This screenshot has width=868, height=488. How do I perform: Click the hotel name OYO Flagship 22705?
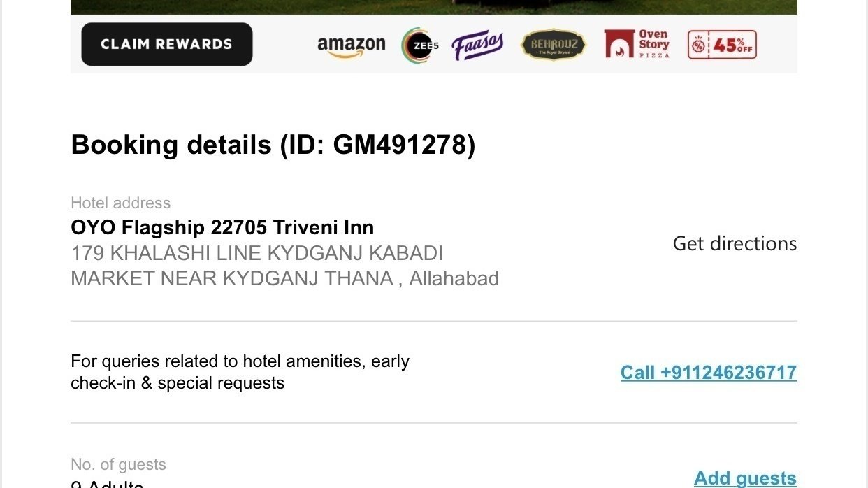coord(222,227)
